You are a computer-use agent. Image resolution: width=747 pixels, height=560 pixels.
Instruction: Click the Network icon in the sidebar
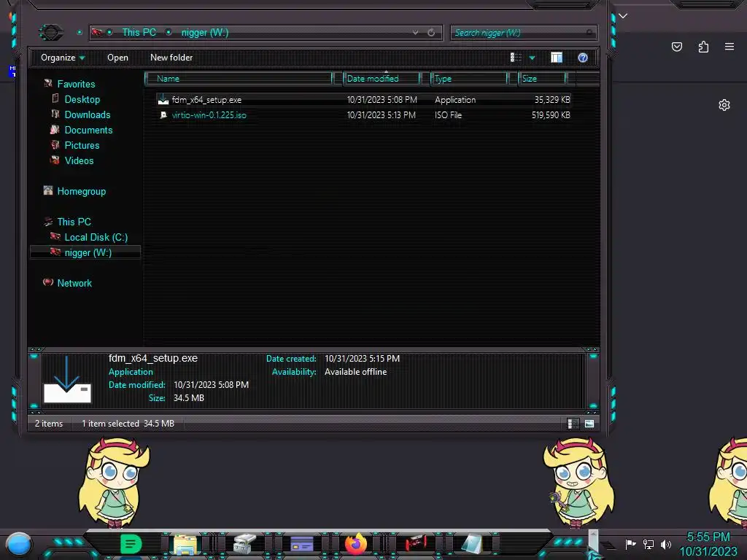pos(48,282)
